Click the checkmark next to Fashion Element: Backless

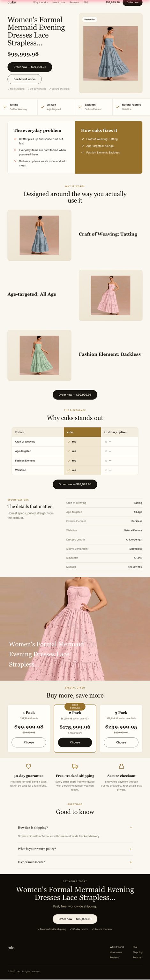point(83,152)
